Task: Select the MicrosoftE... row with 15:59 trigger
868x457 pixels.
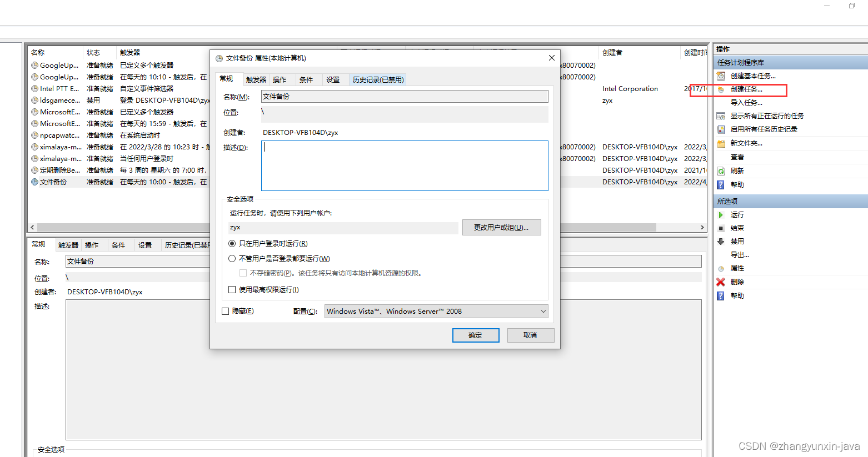Action: point(119,123)
